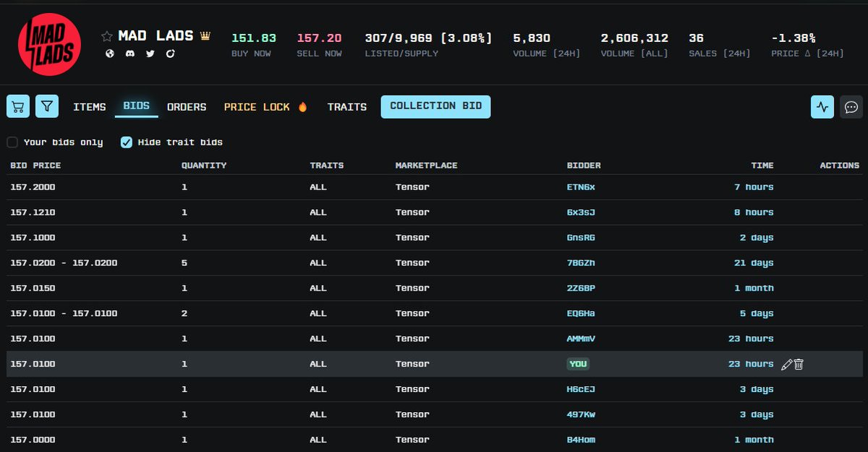868x452 pixels.
Task: Click the Marketplace column header
Action: 426,166
